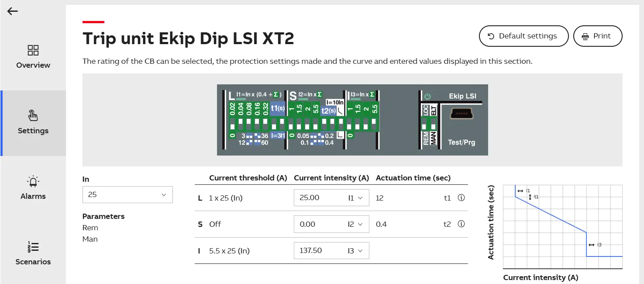Click the Default settings button
Viewport: 644px width, 284px height.
[523, 36]
